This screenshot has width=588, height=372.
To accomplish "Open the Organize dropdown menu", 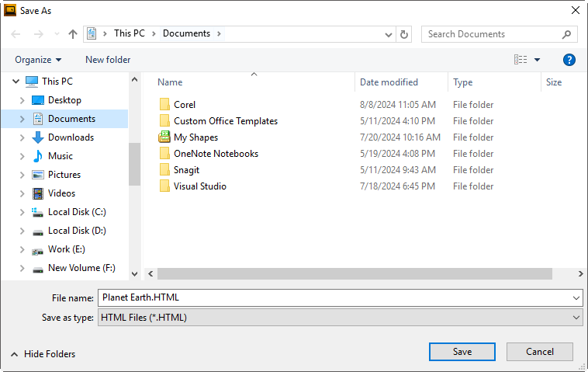I will coord(38,60).
